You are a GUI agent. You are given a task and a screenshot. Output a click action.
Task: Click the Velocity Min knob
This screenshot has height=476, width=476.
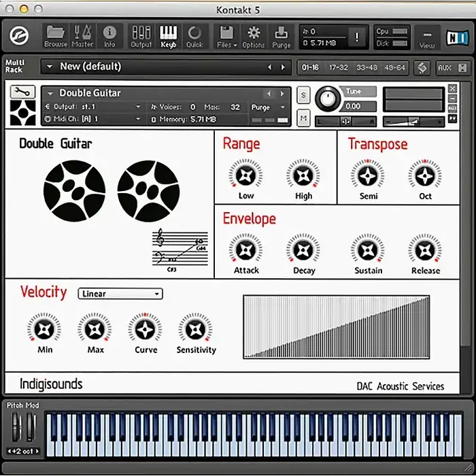(44, 329)
